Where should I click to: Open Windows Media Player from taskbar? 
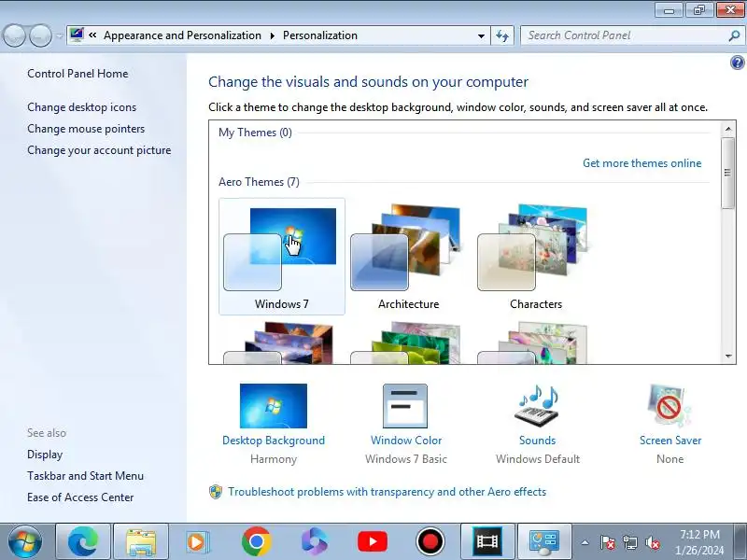point(198,541)
